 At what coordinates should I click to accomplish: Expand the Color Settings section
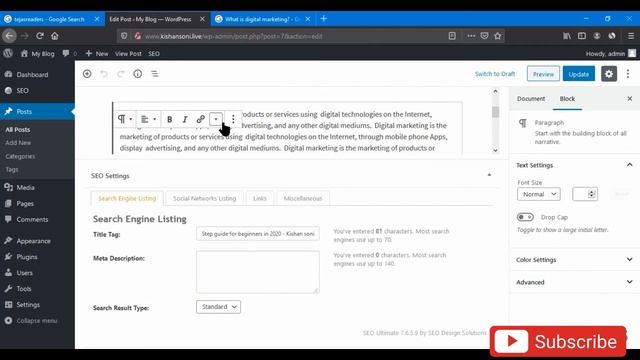(574, 260)
